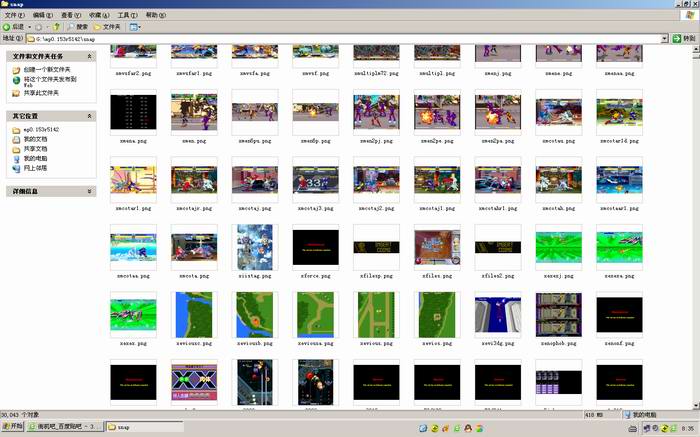Select the xeviousc.png map thumbnail

[194, 315]
